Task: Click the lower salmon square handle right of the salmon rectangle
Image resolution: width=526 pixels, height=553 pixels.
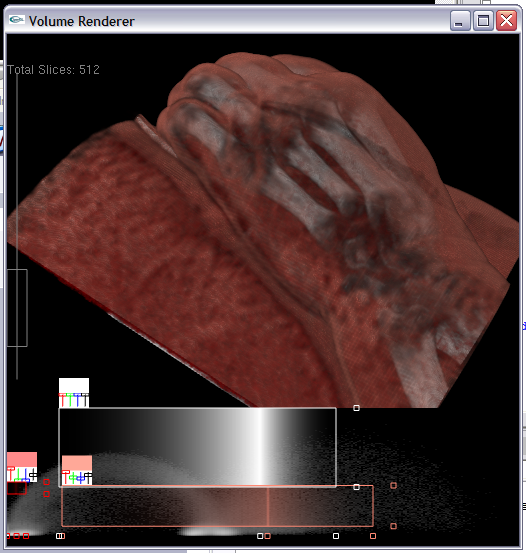Action: click(394, 526)
